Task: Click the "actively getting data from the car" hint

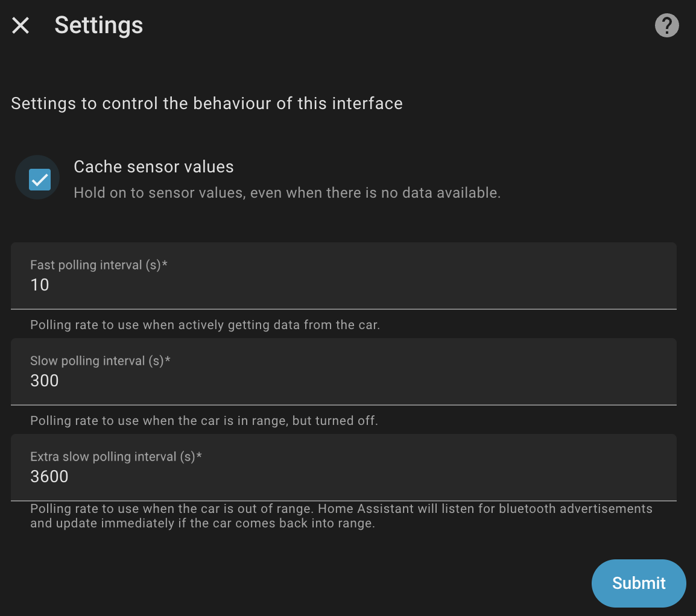Action: (x=204, y=325)
